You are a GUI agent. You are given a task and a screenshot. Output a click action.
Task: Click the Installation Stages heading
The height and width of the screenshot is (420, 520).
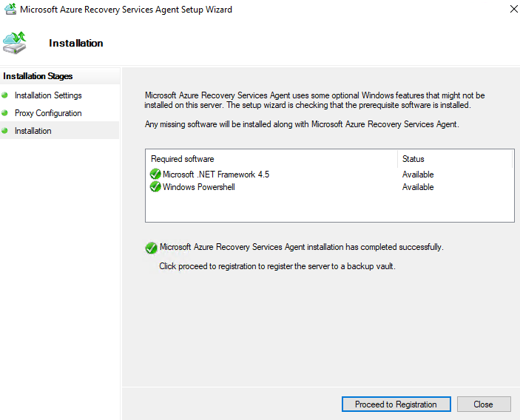(x=38, y=76)
